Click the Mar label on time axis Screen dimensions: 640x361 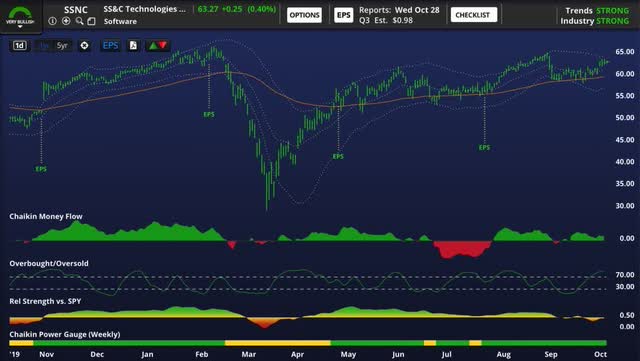249,354
